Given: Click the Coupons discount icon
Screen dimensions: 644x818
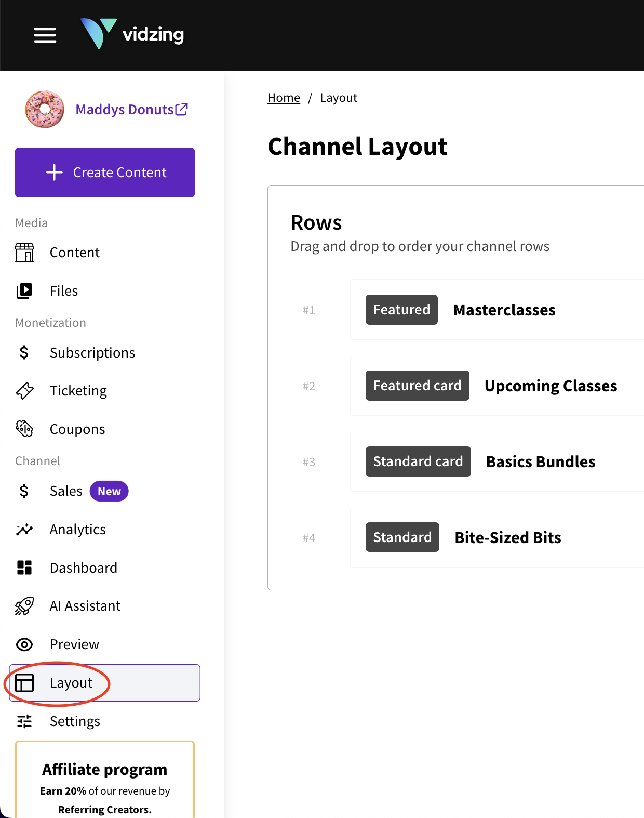Looking at the screenshot, I should [x=24, y=429].
